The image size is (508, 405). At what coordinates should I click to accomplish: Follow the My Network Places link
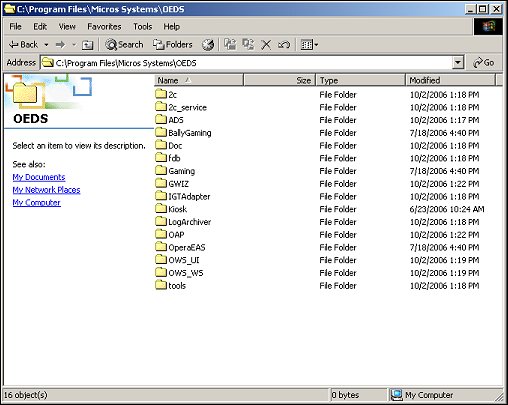coord(46,190)
